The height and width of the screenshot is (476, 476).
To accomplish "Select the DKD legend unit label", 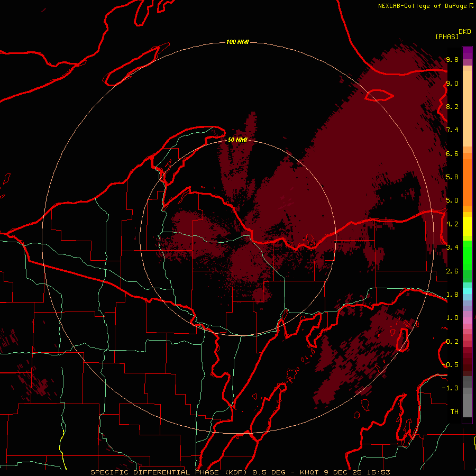I will [465, 31].
